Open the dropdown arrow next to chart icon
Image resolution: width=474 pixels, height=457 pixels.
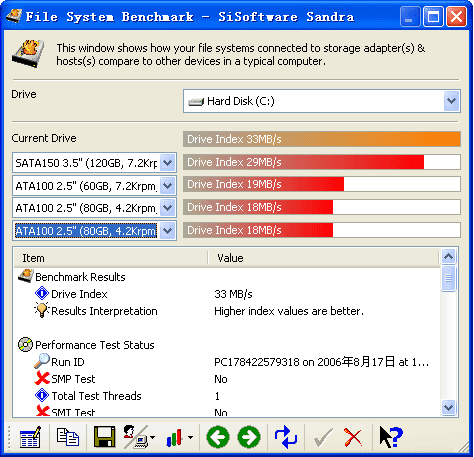tap(190, 437)
